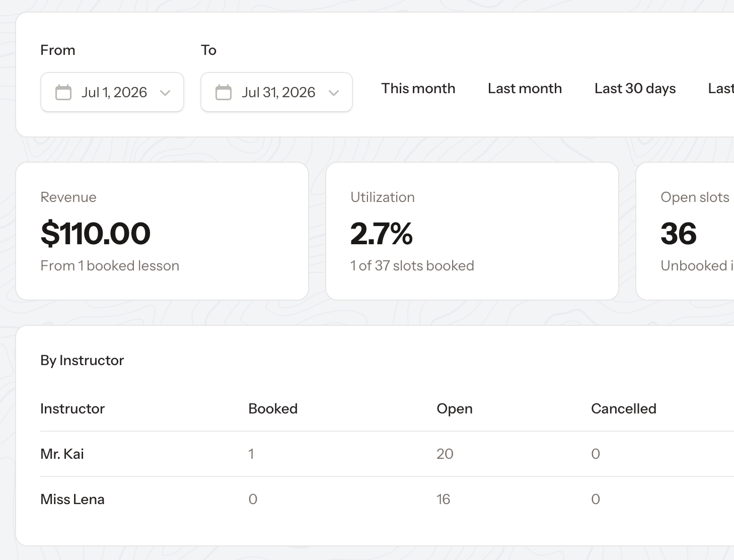
Task: Expand the To date chevron for Jul 31, 2026
Action: click(334, 93)
